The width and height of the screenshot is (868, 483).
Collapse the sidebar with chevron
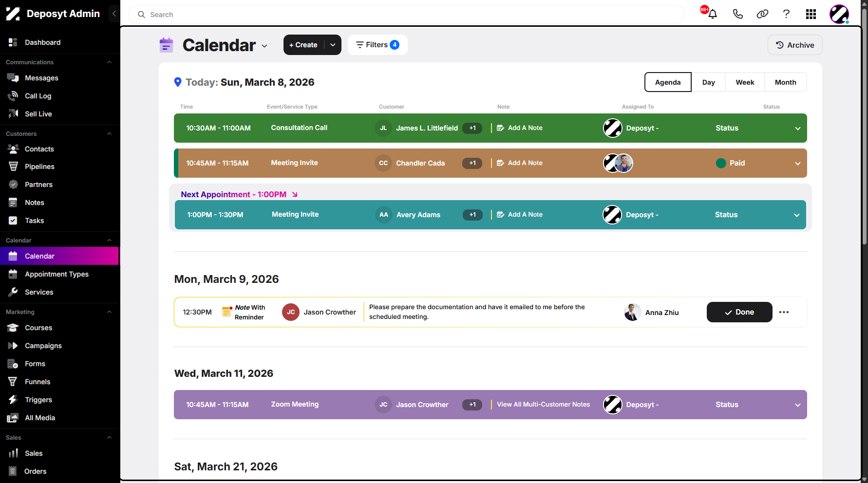point(114,14)
